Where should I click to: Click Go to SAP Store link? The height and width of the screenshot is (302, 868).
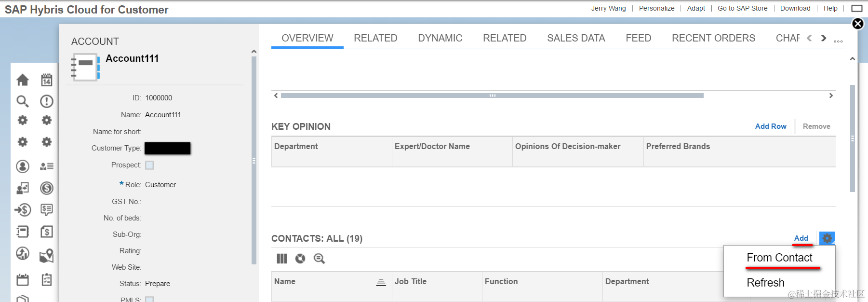(743, 8)
